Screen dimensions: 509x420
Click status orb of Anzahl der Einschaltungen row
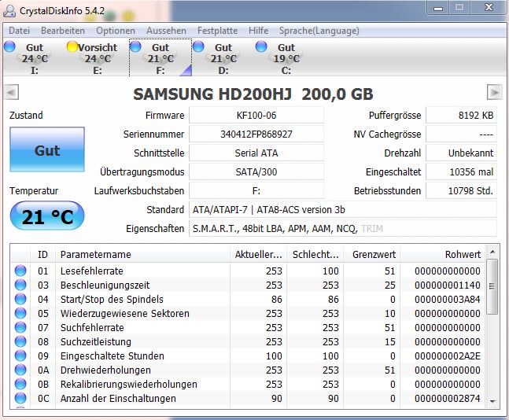[20, 398]
